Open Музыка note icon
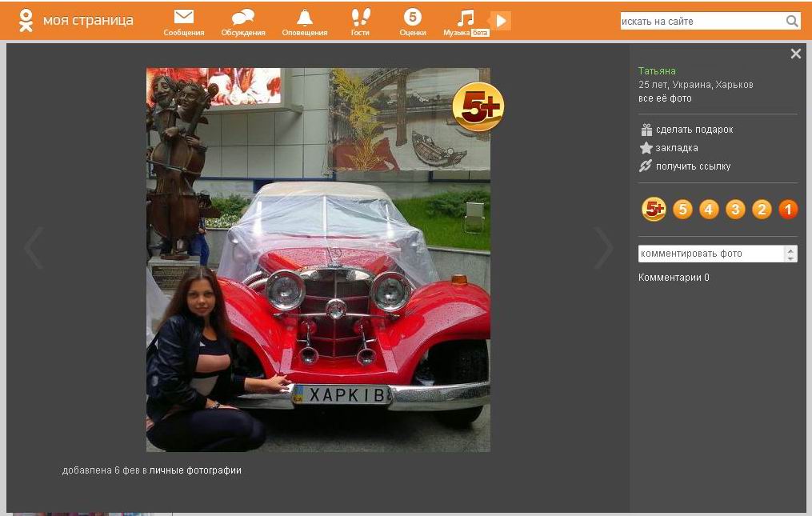Image resolution: width=812 pixels, height=516 pixels. coord(465,17)
